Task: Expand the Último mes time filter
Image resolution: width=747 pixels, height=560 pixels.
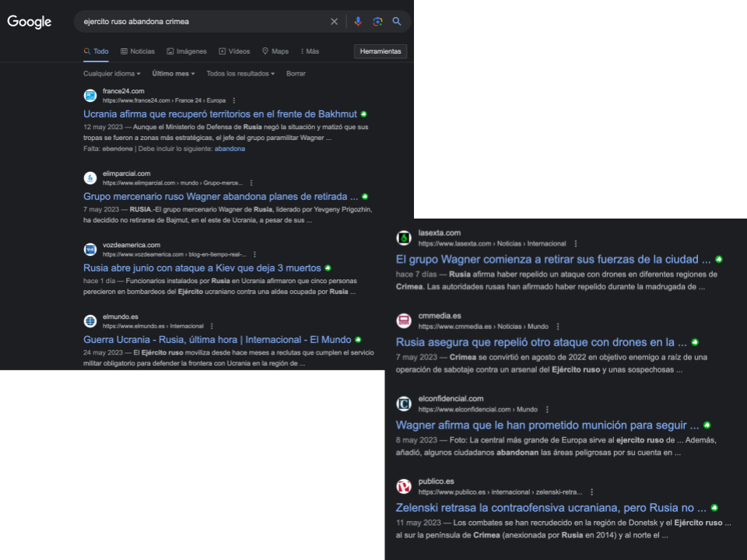Action: pos(174,74)
